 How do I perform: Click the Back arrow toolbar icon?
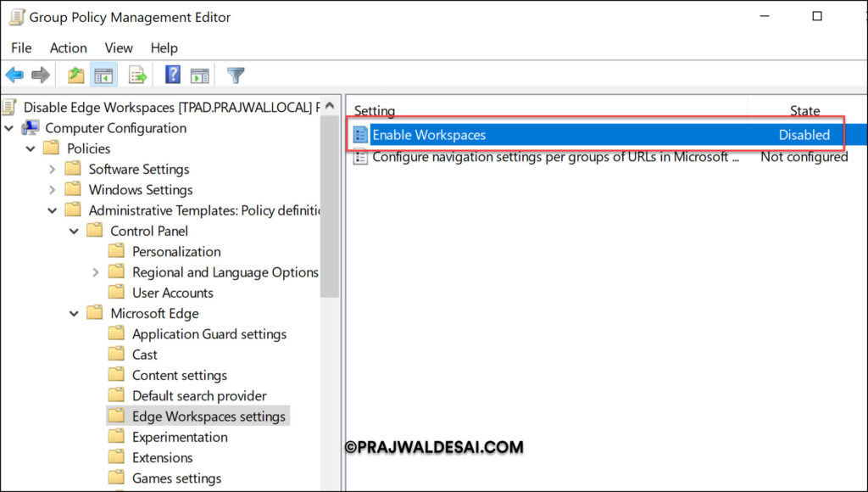14,75
